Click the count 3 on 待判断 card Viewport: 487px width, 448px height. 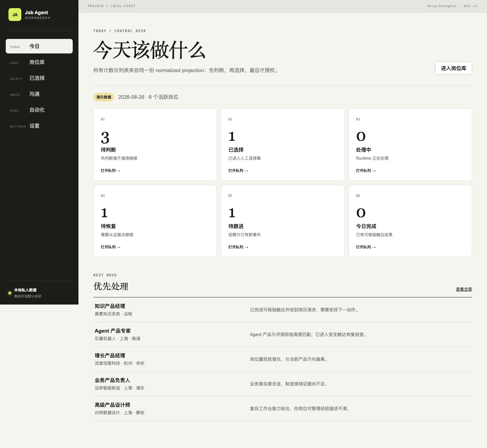pyautogui.click(x=105, y=138)
